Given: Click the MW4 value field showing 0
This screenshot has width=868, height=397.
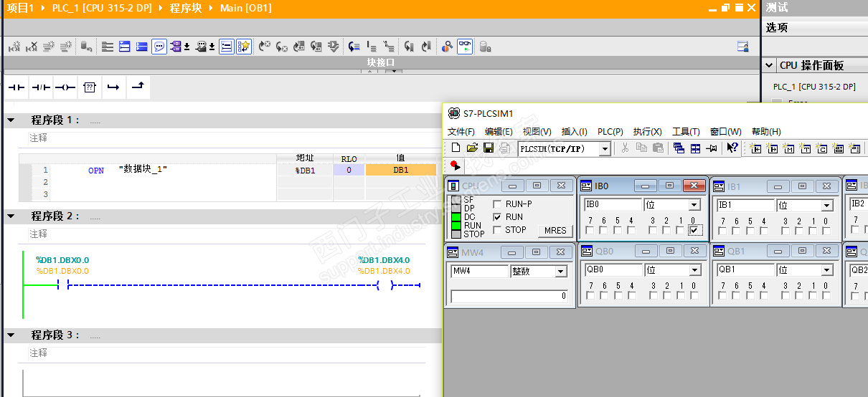Looking at the screenshot, I should pyautogui.click(x=509, y=295).
